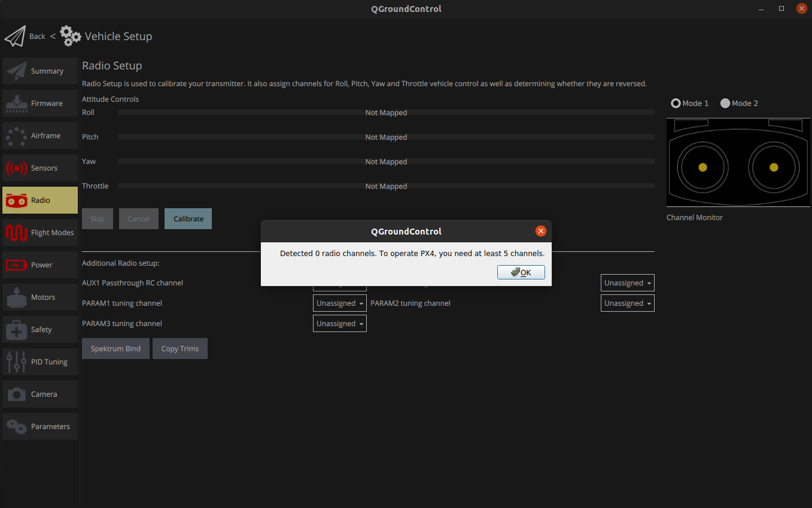Click the Additional Radio setup label
The image size is (812, 508).
120,263
